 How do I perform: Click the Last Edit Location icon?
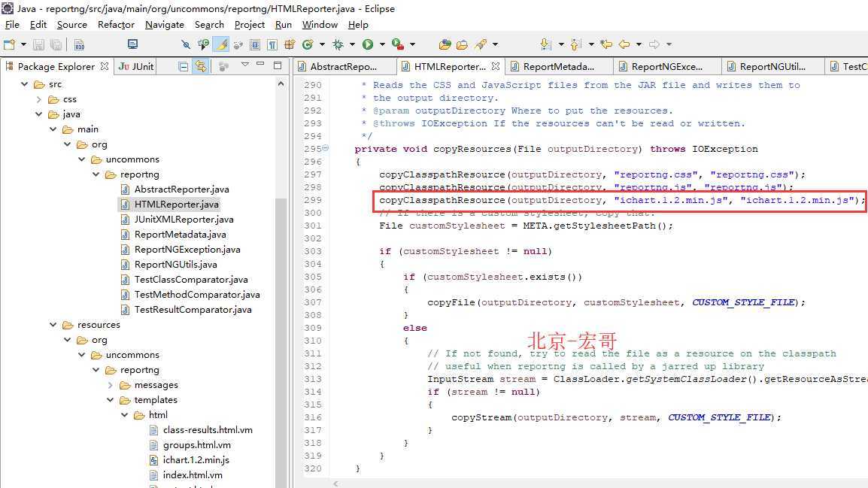(x=606, y=44)
